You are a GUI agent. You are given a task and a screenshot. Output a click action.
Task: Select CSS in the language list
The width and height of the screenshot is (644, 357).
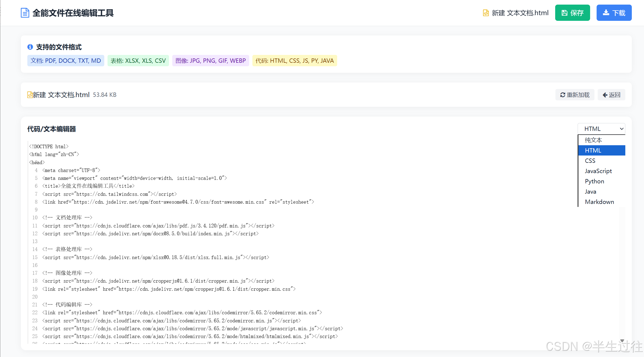[601, 161]
